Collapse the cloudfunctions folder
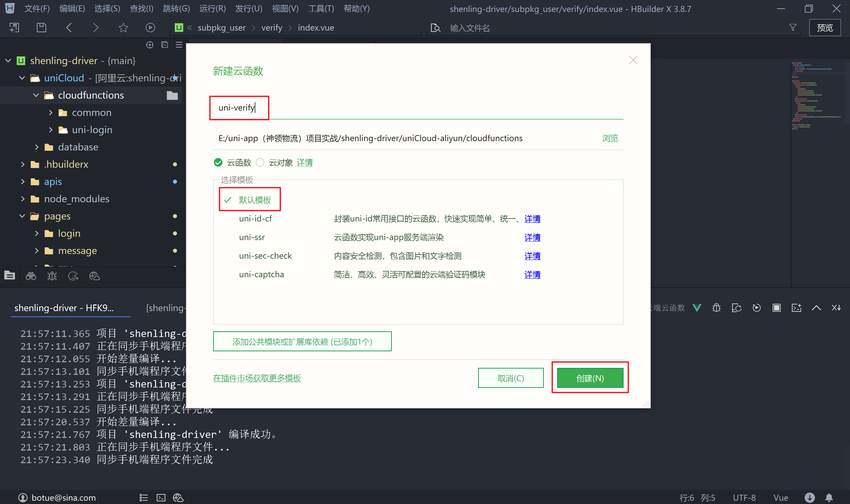The width and height of the screenshot is (850, 504). point(36,95)
